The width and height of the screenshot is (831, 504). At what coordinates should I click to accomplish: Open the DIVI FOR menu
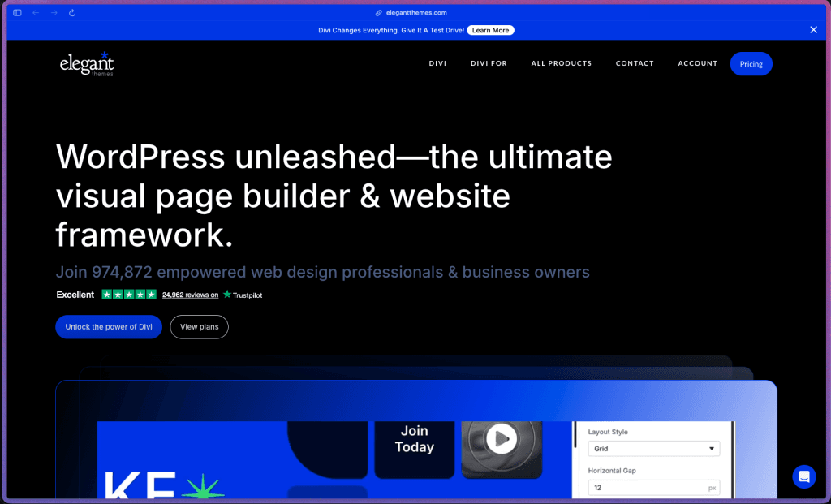click(489, 63)
